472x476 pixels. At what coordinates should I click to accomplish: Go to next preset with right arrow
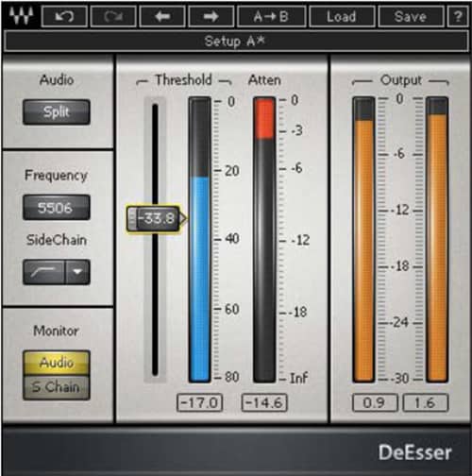coord(211,16)
